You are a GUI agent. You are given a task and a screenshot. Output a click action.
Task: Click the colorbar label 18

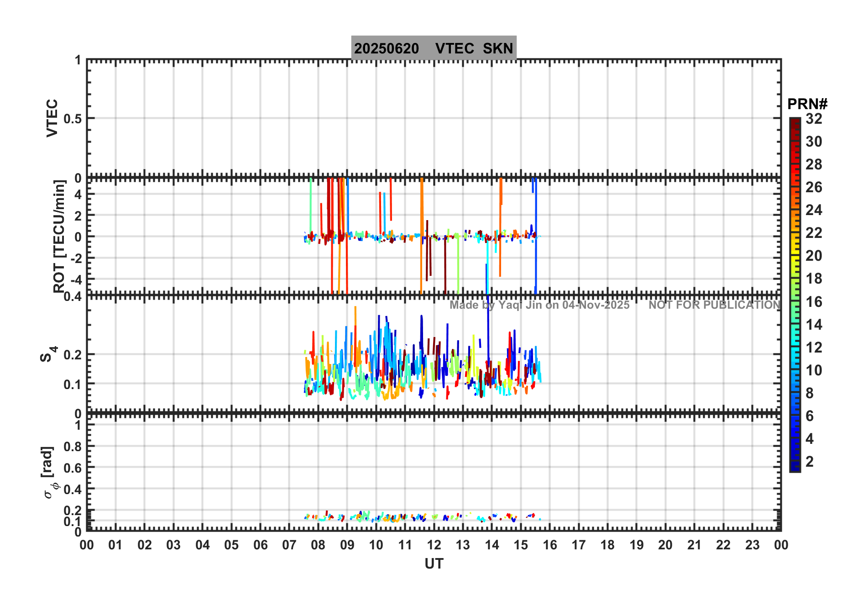point(814,279)
